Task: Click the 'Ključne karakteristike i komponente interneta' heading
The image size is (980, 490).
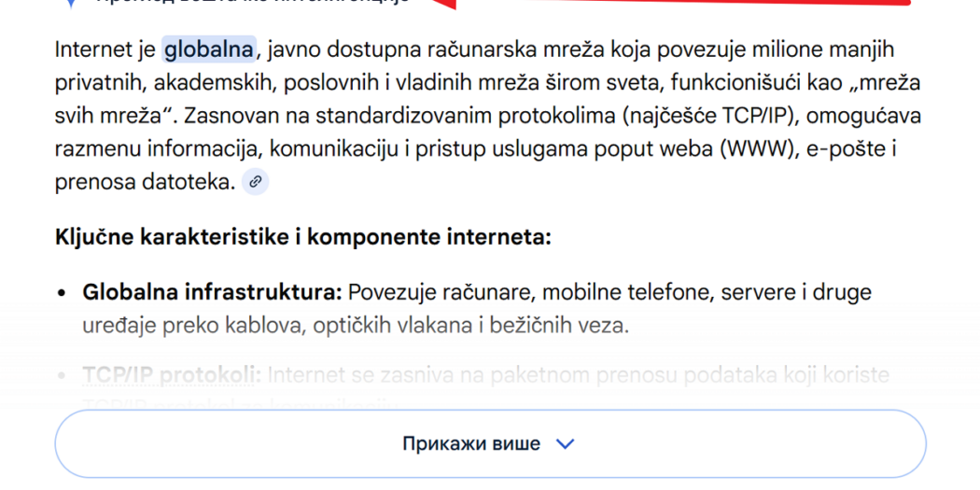Action: [x=303, y=237]
